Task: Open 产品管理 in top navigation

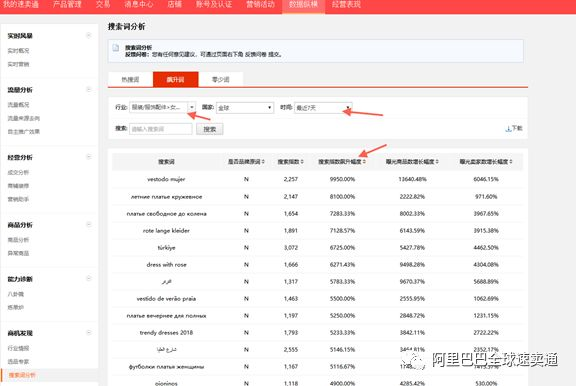Action: (x=67, y=4)
